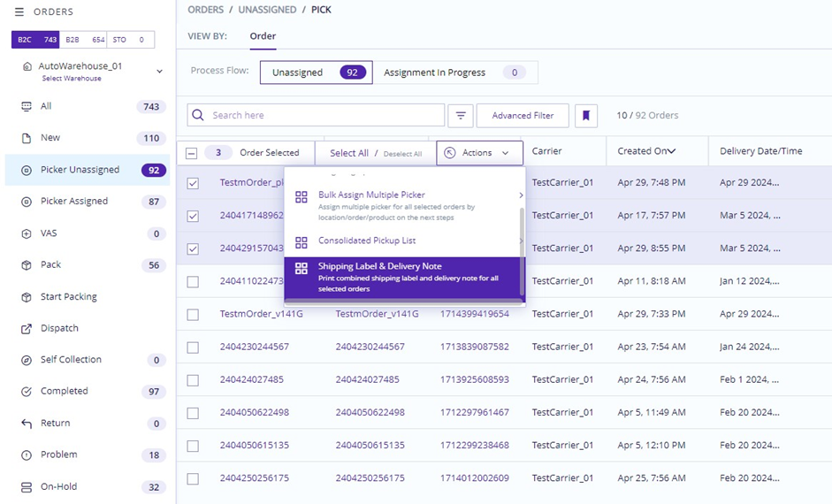Click the ORDERS breadcrumb link
This screenshot has height=504, width=832.
point(205,10)
